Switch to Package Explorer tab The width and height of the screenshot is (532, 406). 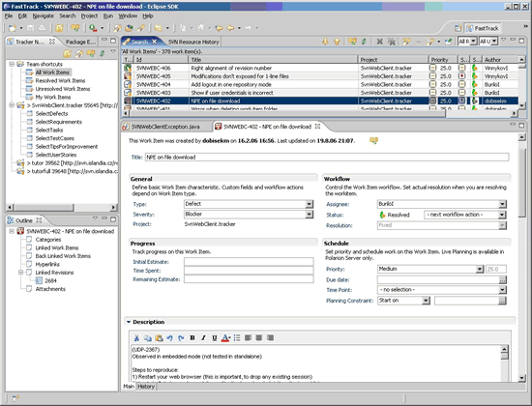point(80,43)
